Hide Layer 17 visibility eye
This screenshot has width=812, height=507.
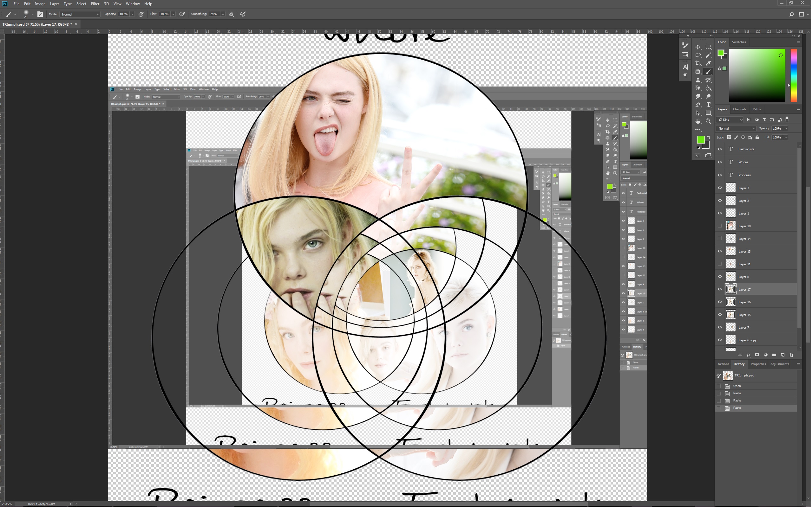(x=720, y=289)
